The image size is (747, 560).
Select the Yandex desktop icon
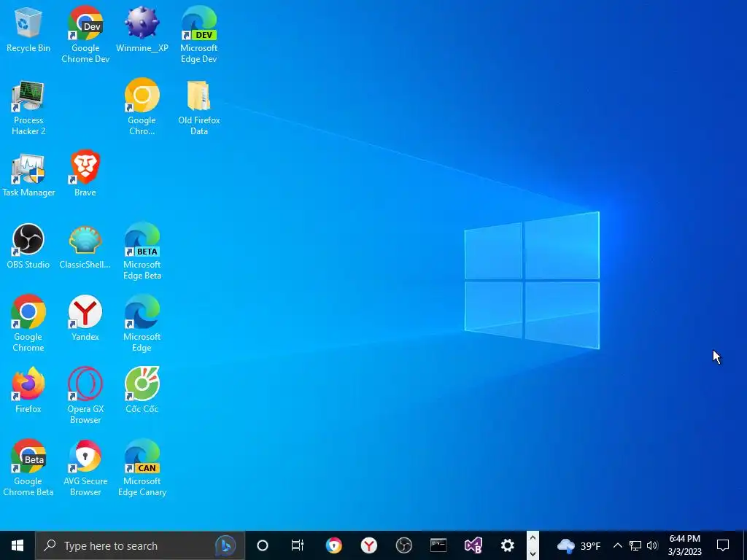tap(85, 318)
